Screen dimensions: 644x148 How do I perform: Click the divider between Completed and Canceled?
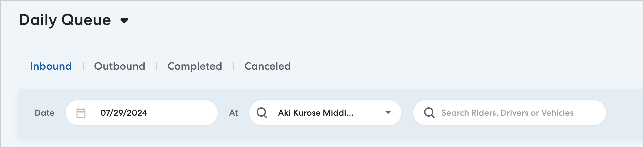coord(233,66)
